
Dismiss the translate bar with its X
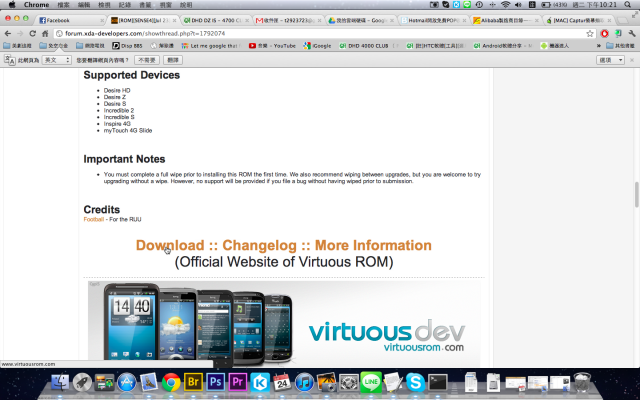(x=632, y=60)
